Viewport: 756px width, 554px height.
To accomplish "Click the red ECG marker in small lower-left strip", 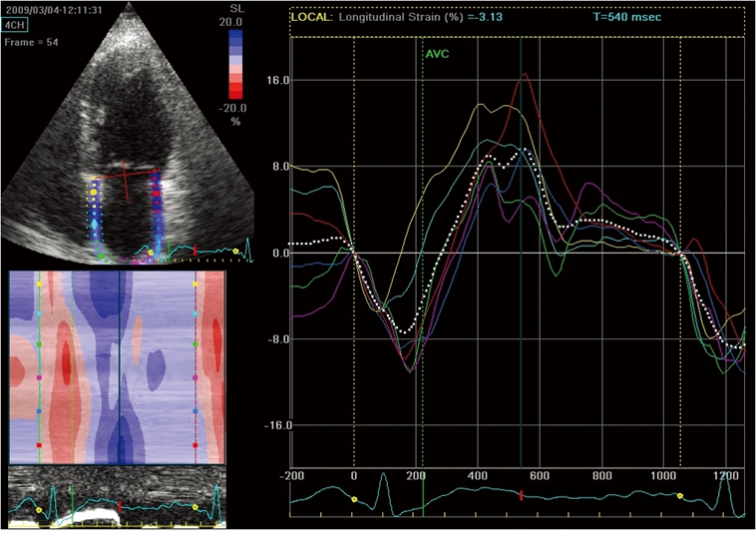I will point(120,506).
